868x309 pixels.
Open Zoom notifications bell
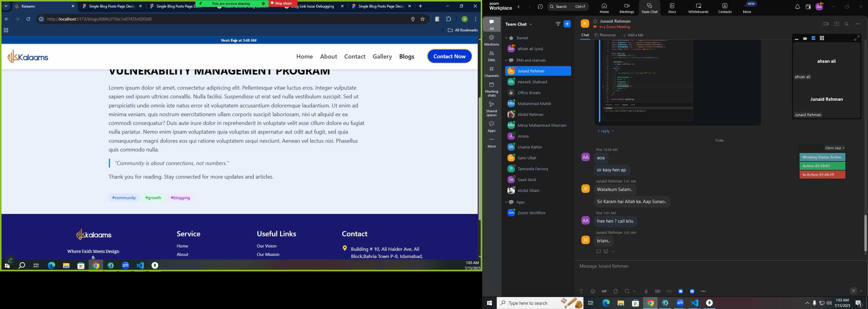[x=797, y=7]
